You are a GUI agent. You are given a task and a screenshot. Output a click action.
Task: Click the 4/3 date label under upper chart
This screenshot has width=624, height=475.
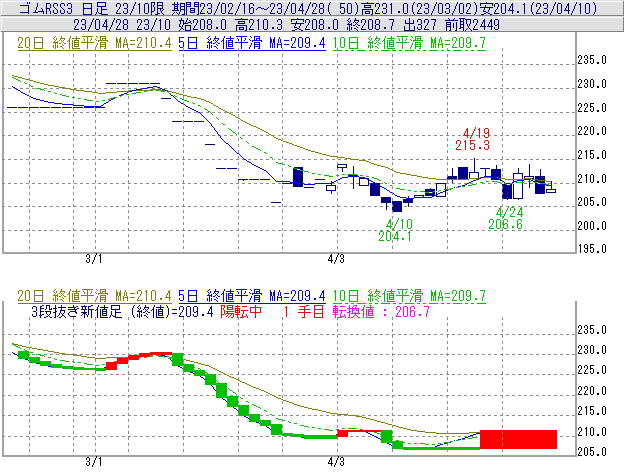[336, 259]
